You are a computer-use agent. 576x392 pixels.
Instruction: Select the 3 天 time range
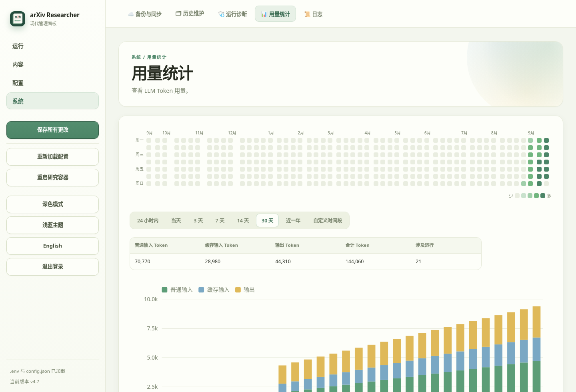(x=198, y=220)
